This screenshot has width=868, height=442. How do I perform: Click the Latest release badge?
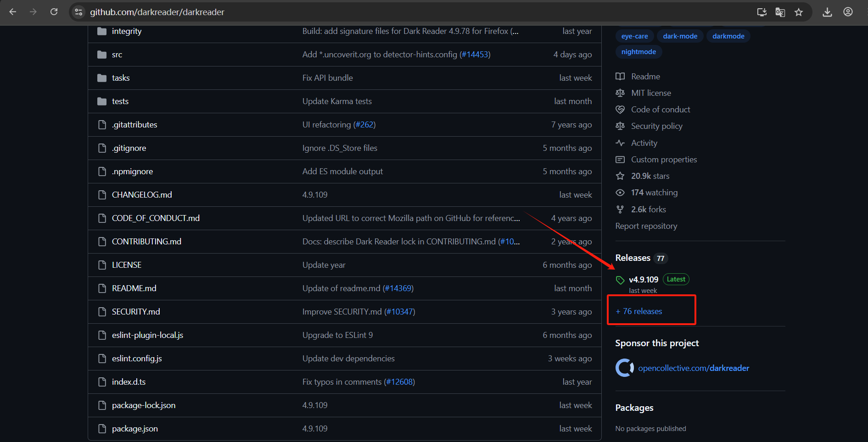[x=676, y=279]
